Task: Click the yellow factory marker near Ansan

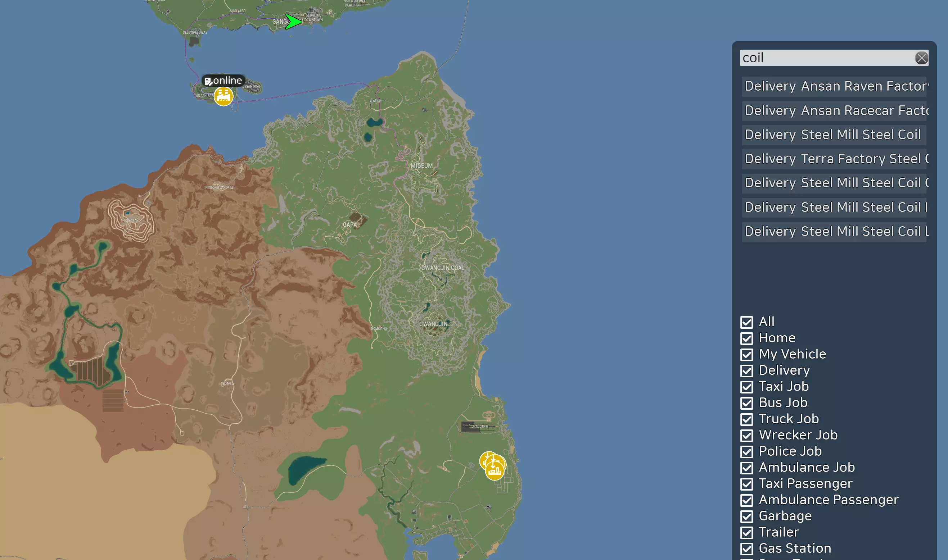Action: click(x=223, y=96)
